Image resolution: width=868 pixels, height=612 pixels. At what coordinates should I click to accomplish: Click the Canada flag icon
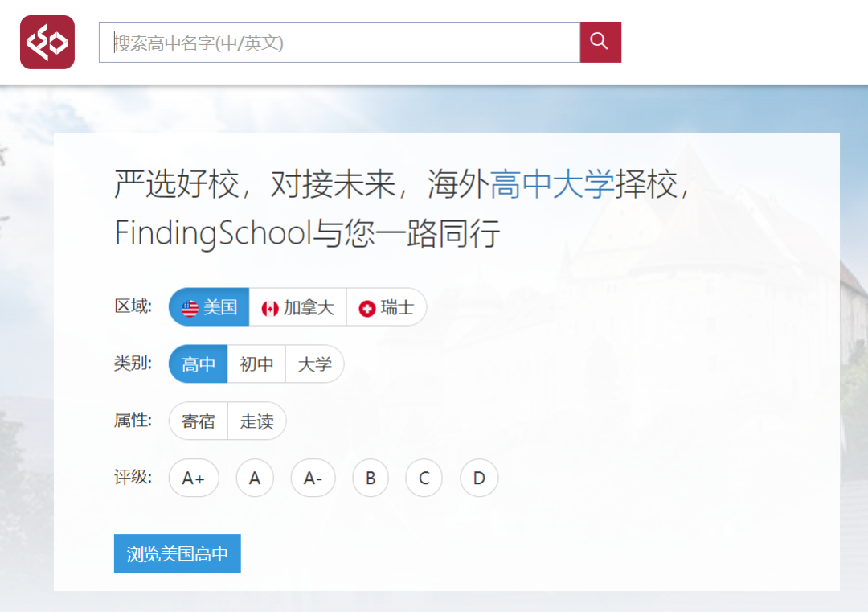click(x=270, y=308)
